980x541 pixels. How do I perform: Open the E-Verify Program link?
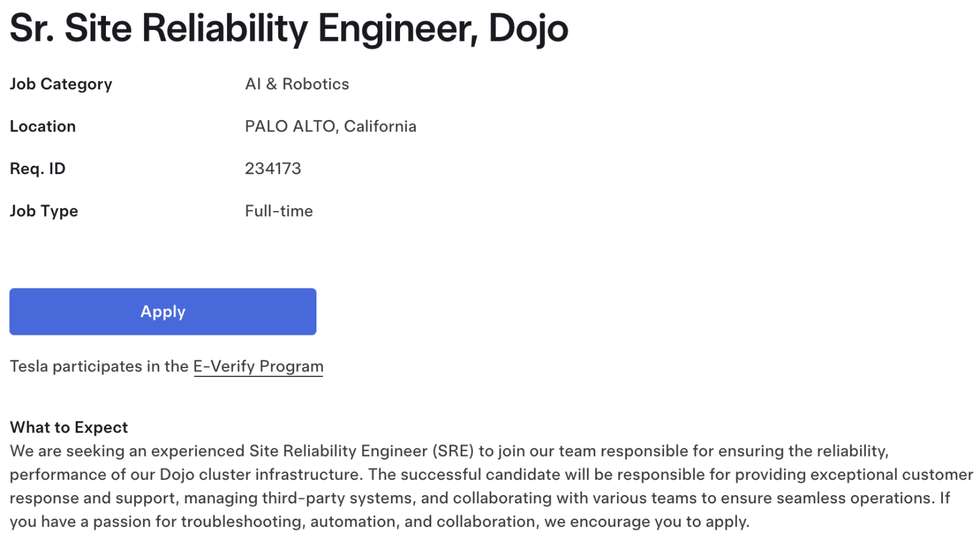pyautogui.click(x=258, y=367)
